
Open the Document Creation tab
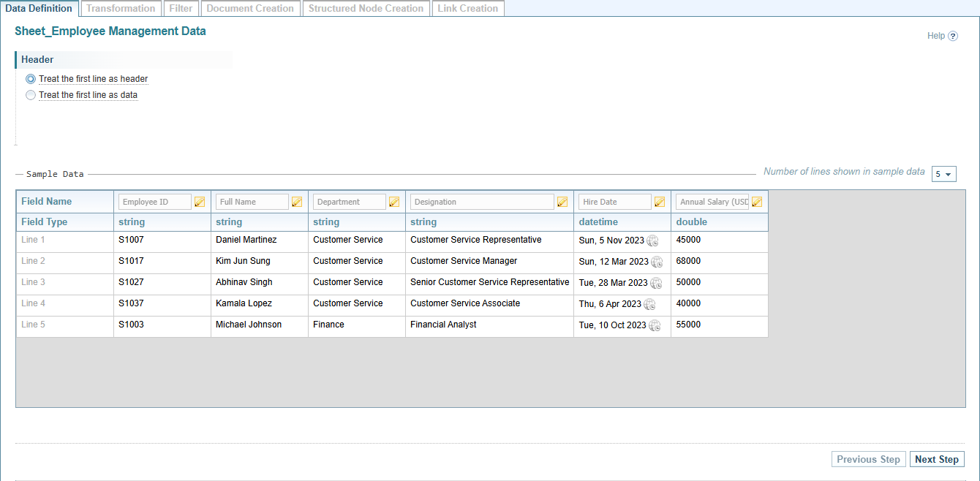pyautogui.click(x=250, y=9)
